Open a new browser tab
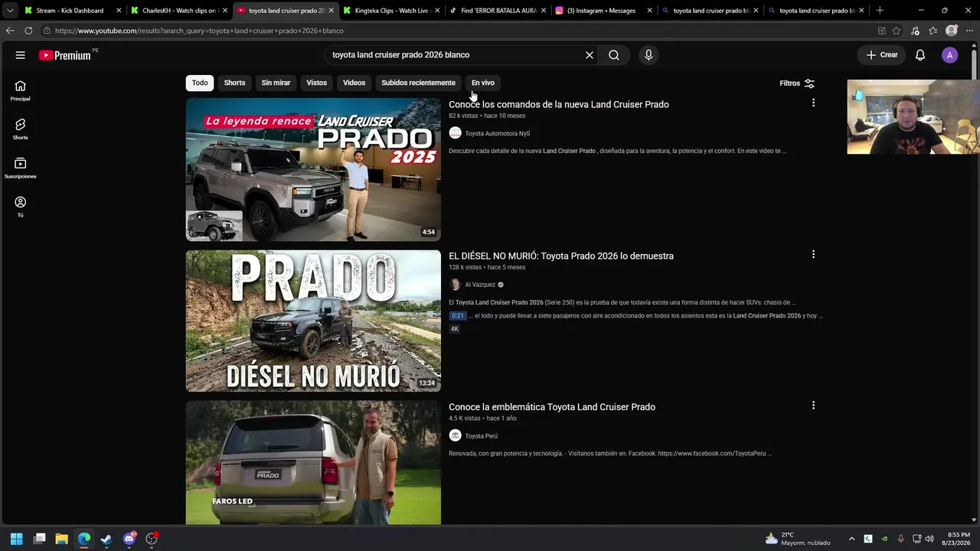Image resolution: width=980 pixels, height=551 pixels. click(x=880, y=11)
